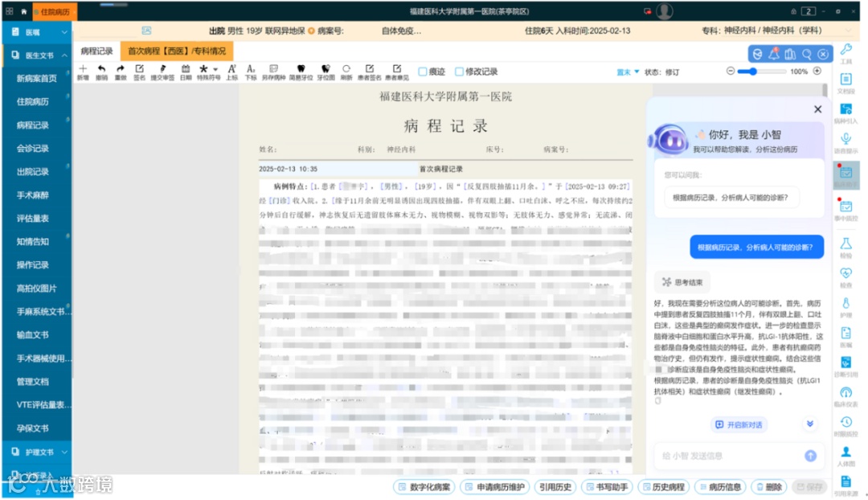Screen dimensions: 868x500
Task: Click the 患者签名 icon
Action: coord(369,69)
